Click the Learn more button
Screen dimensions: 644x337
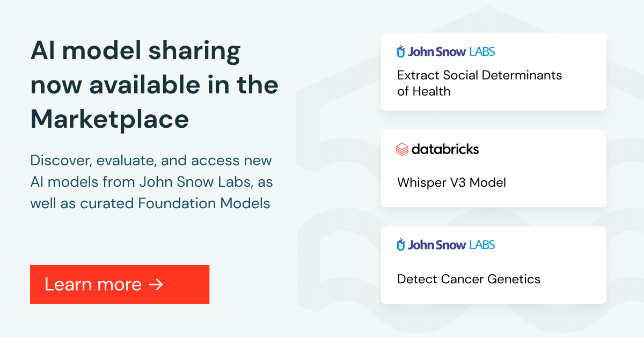tap(119, 284)
